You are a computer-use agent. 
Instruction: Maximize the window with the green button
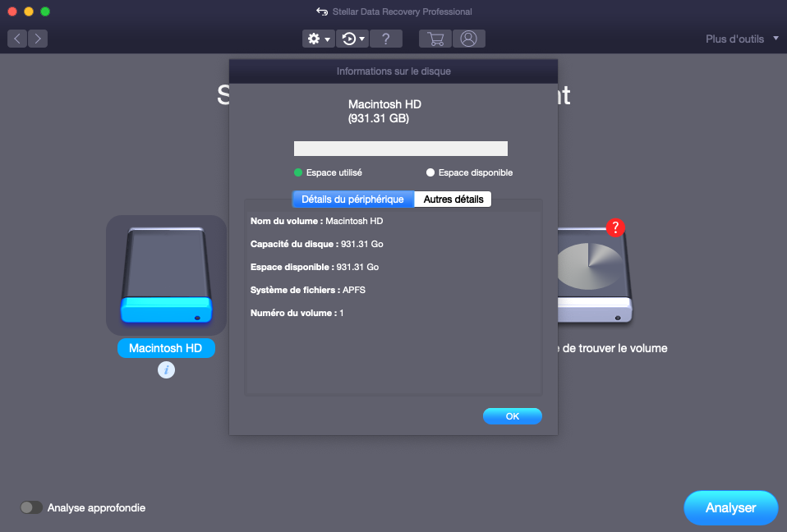point(45,11)
